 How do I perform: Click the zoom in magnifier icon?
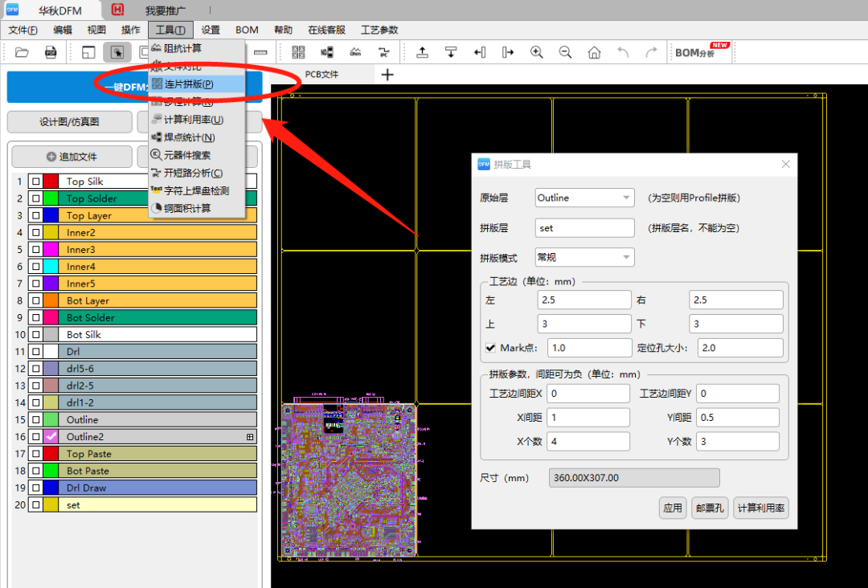click(537, 52)
